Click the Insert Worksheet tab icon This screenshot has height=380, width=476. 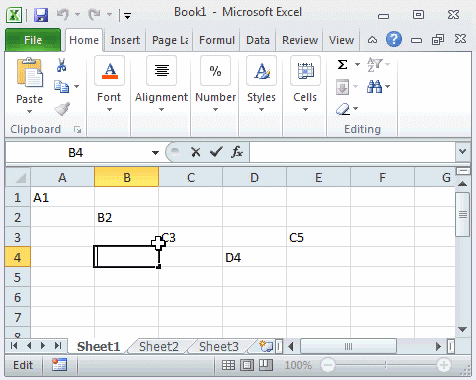[x=266, y=346]
